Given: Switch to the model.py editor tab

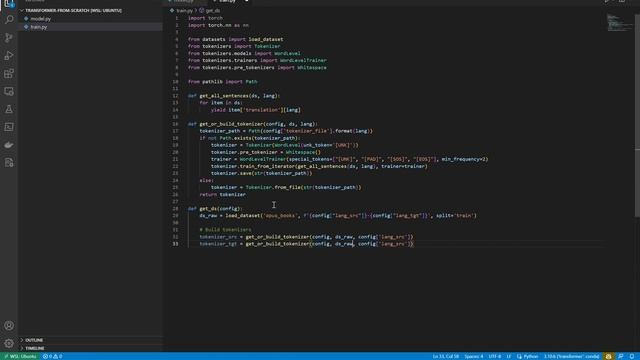Looking at the screenshot, I should click(184, 1).
